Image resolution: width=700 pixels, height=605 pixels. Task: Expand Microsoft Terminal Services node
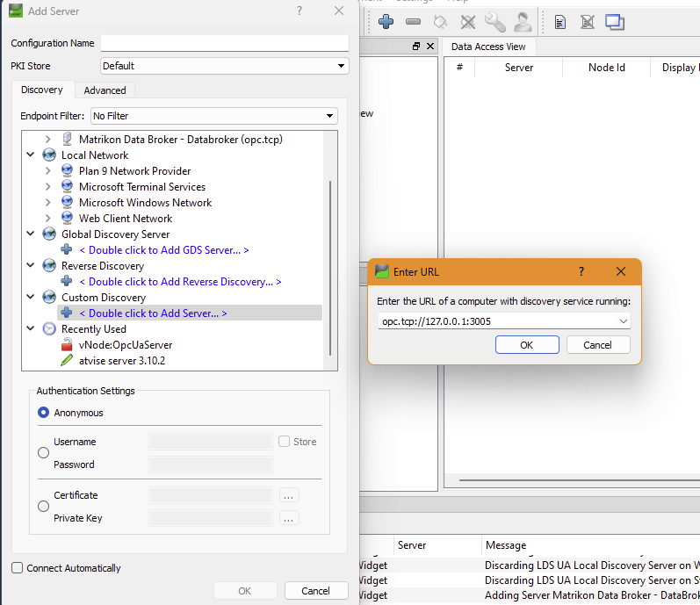coord(47,186)
